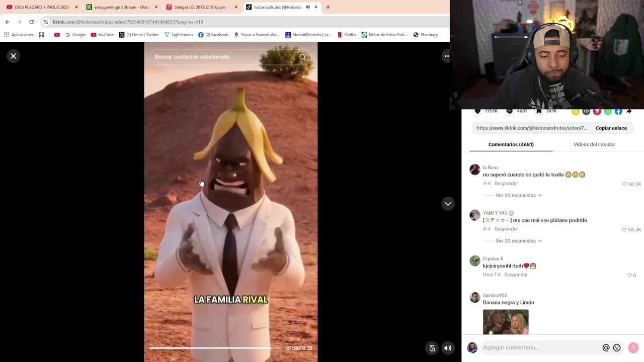Go forward in browser
The image size is (644, 362).
(x=19, y=22)
